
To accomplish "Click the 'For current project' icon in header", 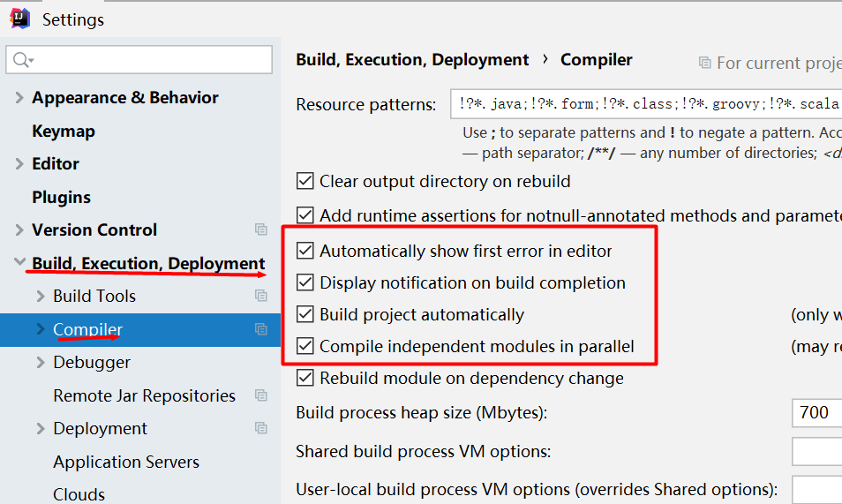I will (704, 63).
